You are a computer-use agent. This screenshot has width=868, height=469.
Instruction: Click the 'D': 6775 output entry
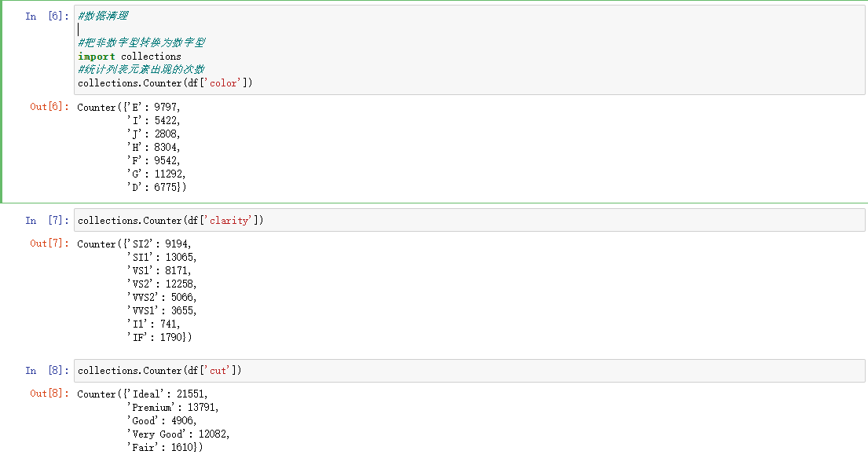click(x=156, y=187)
